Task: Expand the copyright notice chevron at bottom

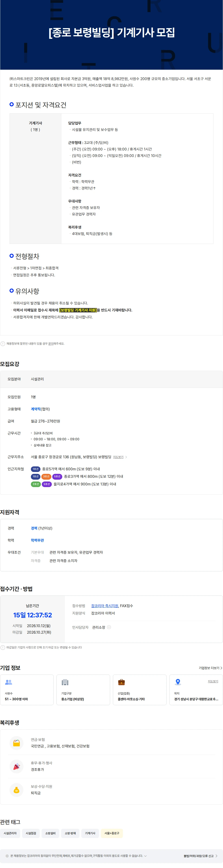Action: [145, 856]
